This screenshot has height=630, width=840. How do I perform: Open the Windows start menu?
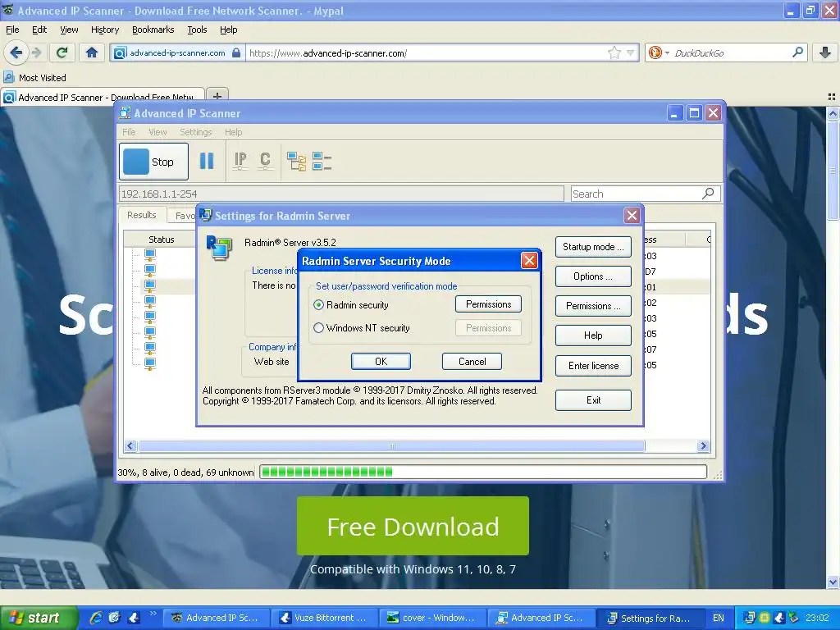[39, 618]
